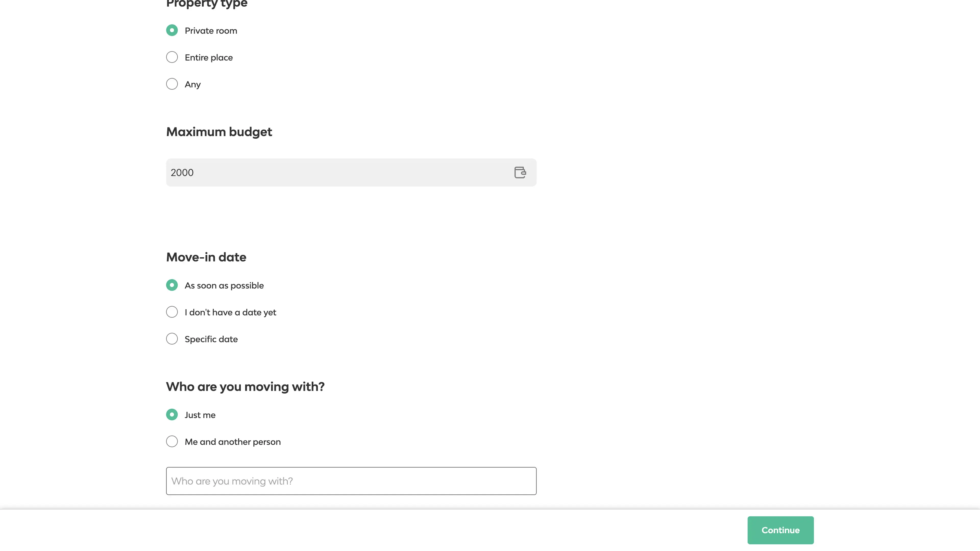
Task: Click the "Entire place" label text
Action: (x=209, y=58)
